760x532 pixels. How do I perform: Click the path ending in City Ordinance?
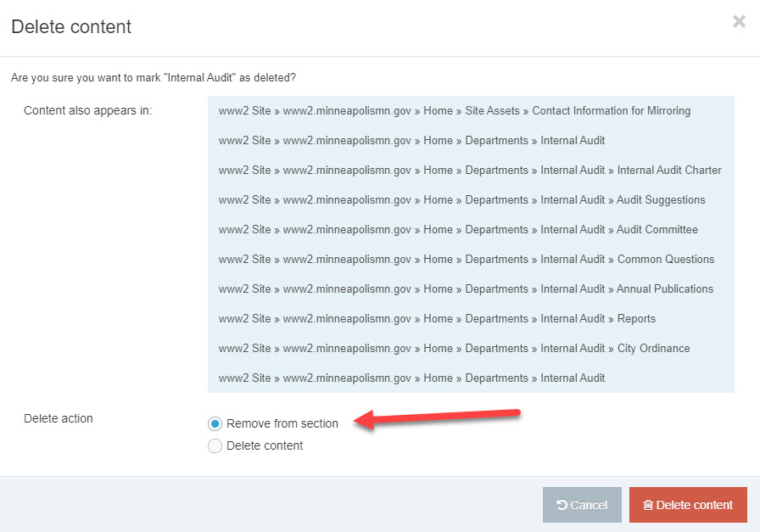click(x=454, y=348)
